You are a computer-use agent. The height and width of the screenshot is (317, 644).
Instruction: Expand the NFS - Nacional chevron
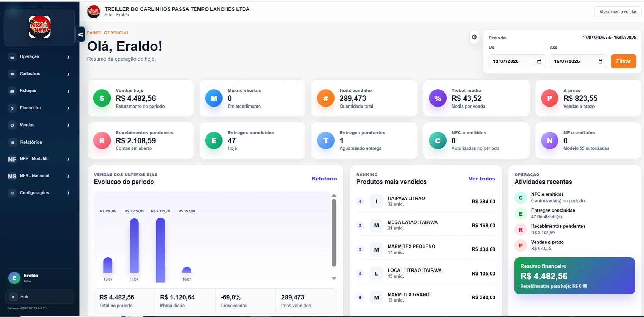tap(68, 176)
